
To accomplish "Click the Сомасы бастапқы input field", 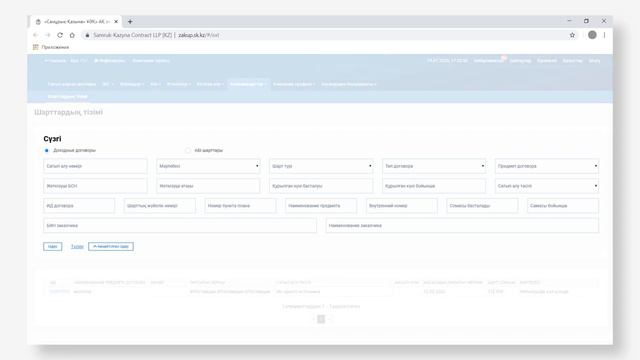I will 482,206.
